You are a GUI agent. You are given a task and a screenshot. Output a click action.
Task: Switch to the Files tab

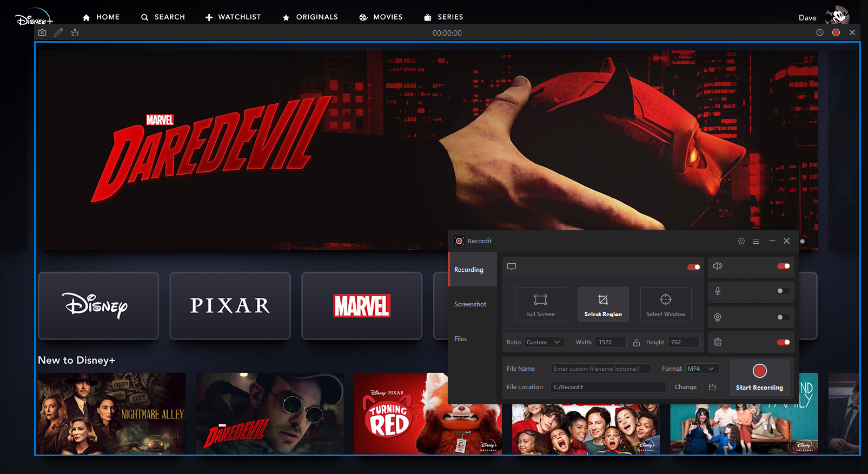[x=472, y=338]
